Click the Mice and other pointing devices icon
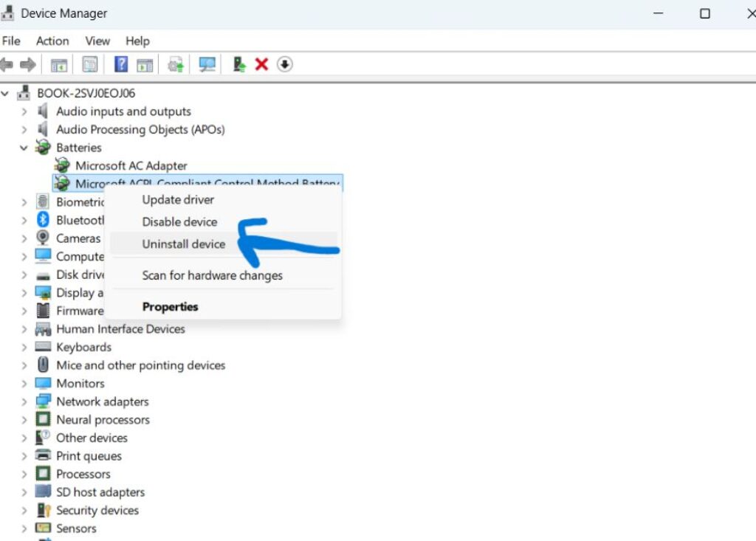Image resolution: width=756 pixels, height=541 pixels. click(43, 365)
